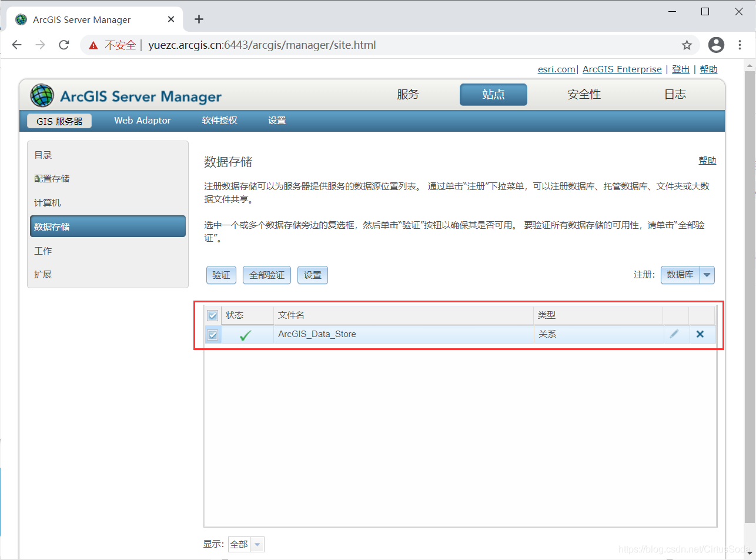Go back with the browser back arrow
Image resolution: width=756 pixels, height=560 pixels.
point(16,45)
